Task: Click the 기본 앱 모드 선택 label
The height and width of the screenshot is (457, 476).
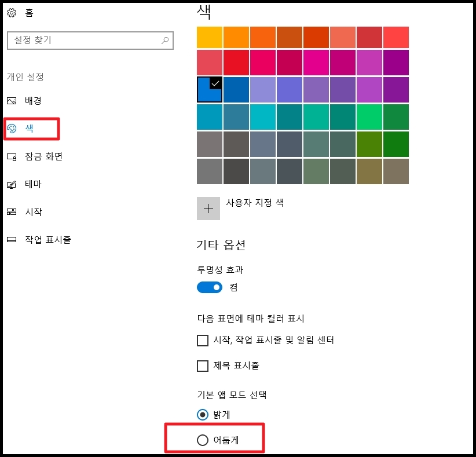Action: 232,395
